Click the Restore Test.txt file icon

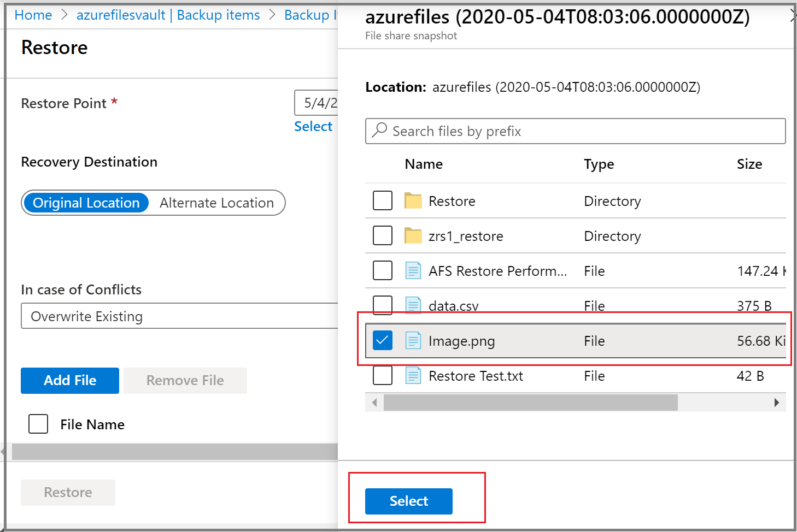[413, 375]
